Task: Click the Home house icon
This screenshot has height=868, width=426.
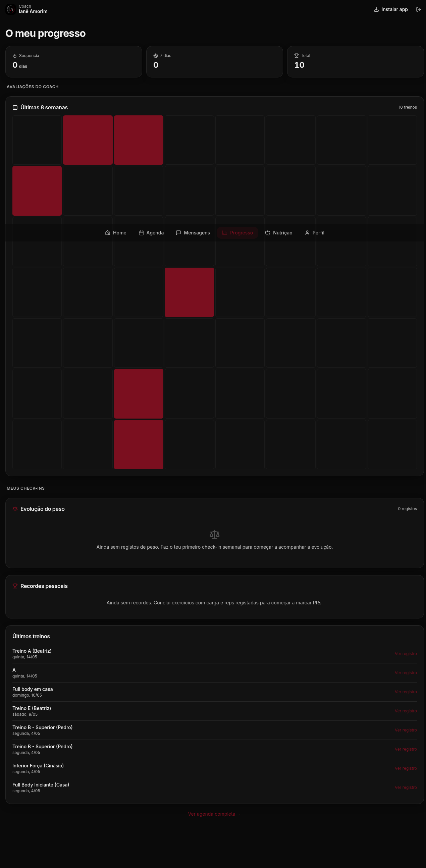Action: coord(108,233)
